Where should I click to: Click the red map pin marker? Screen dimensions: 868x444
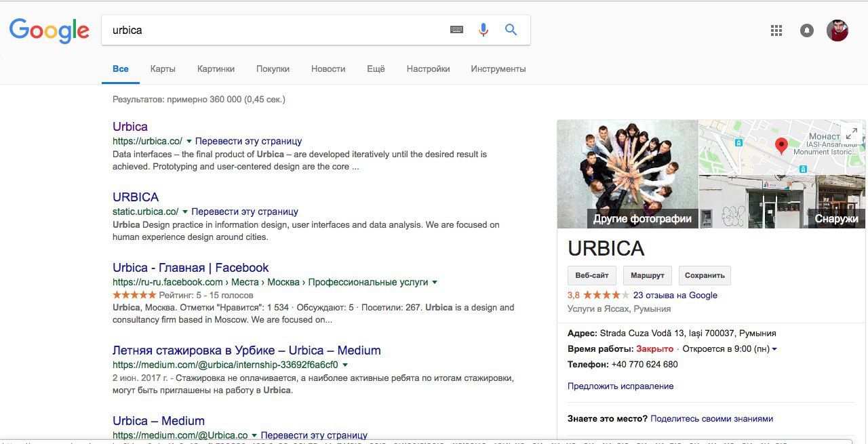pos(781,145)
